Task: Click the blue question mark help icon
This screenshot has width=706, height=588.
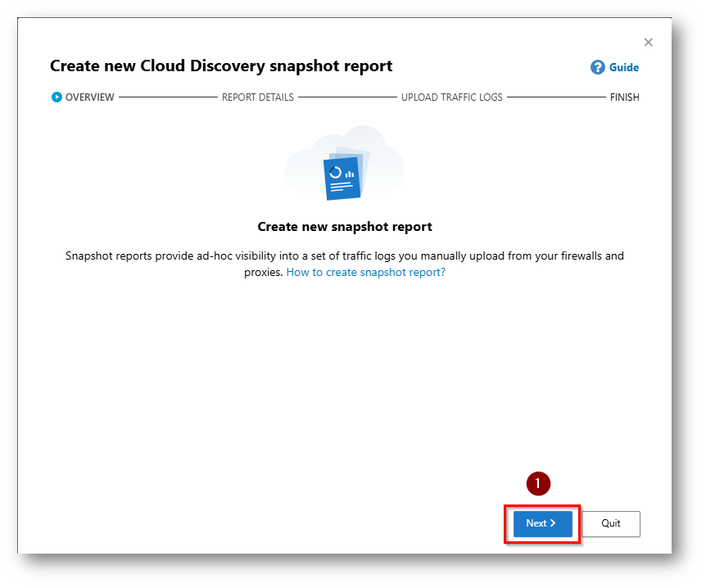Action: [x=598, y=67]
